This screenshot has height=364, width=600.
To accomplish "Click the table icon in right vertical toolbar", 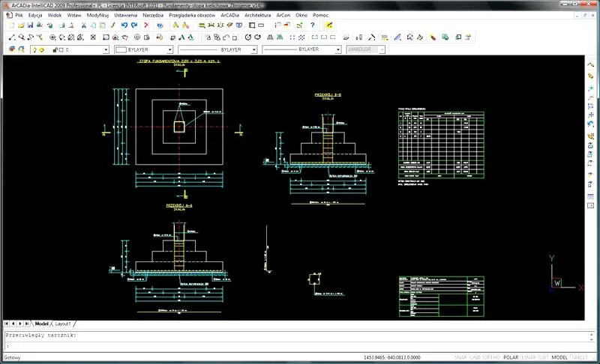I will [x=591, y=196].
